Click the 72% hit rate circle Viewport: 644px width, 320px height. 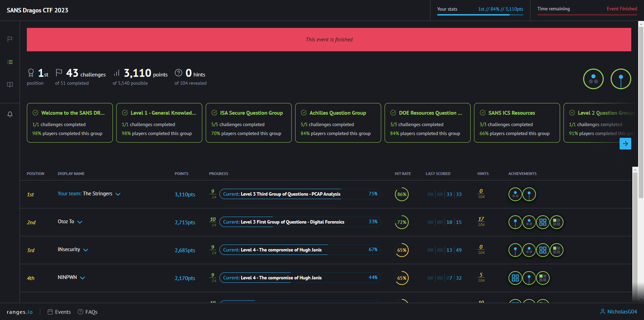[401, 222]
